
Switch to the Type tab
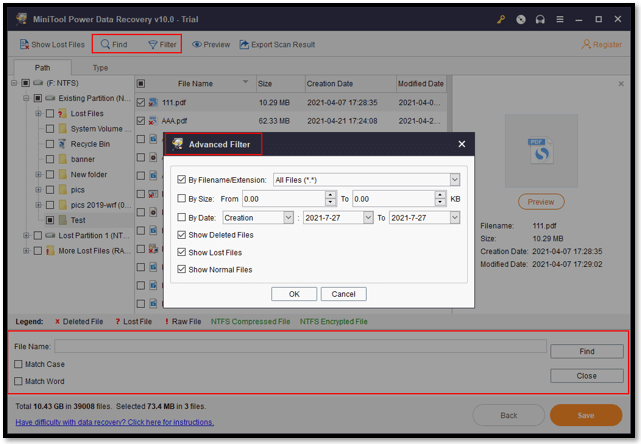tap(100, 68)
